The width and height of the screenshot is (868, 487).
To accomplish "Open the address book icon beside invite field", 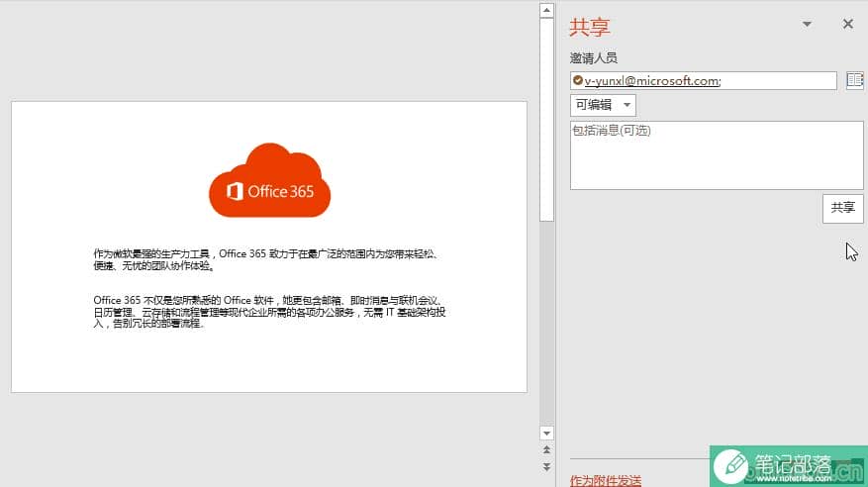I will pyautogui.click(x=854, y=80).
